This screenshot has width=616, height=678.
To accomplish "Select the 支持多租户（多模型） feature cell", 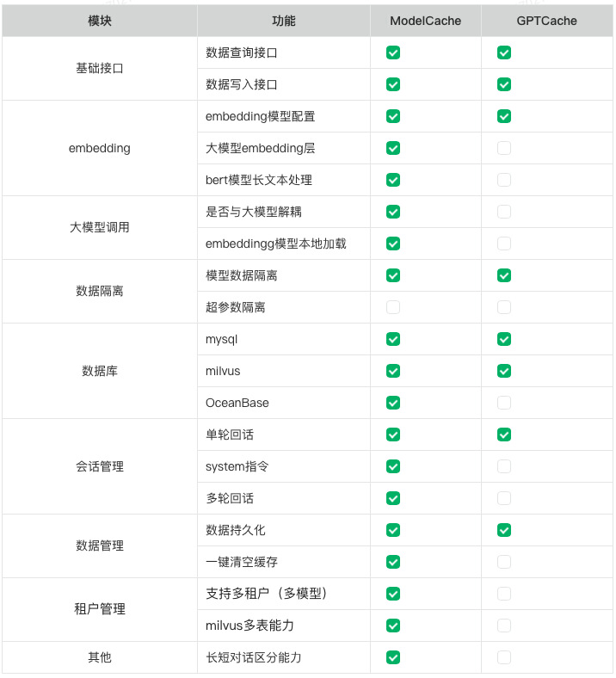I will click(267, 594).
